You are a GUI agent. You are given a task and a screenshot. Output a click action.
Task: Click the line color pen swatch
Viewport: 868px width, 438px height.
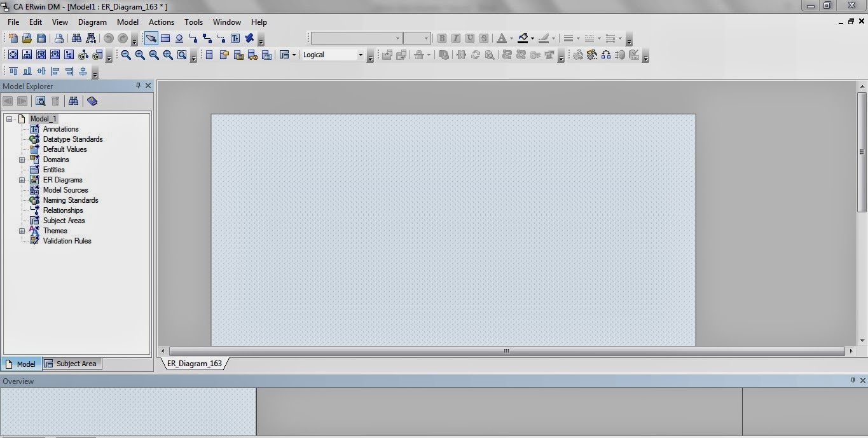(x=544, y=39)
